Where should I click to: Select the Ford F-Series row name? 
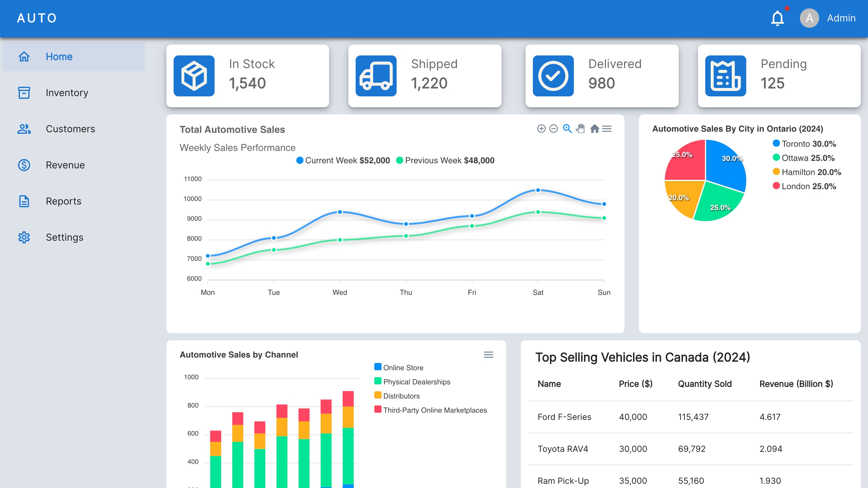pyautogui.click(x=565, y=417)
